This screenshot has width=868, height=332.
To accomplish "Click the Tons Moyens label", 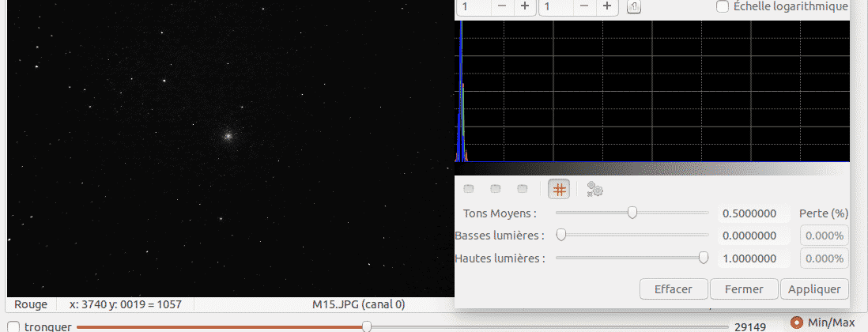I will [x=500, y=213].
